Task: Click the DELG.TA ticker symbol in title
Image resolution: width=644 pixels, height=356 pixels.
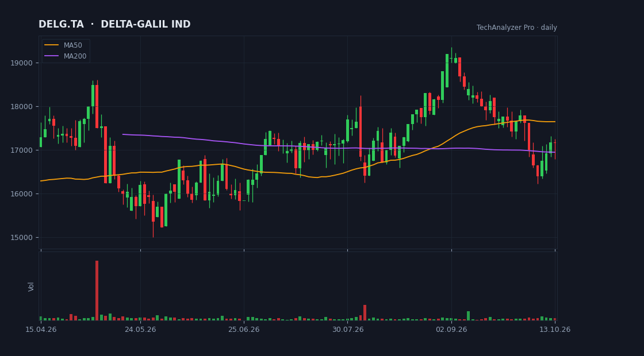Action: click(x=61, y=25)
